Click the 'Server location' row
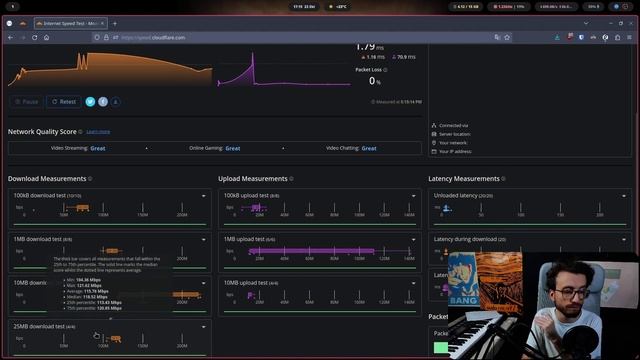 451,134
